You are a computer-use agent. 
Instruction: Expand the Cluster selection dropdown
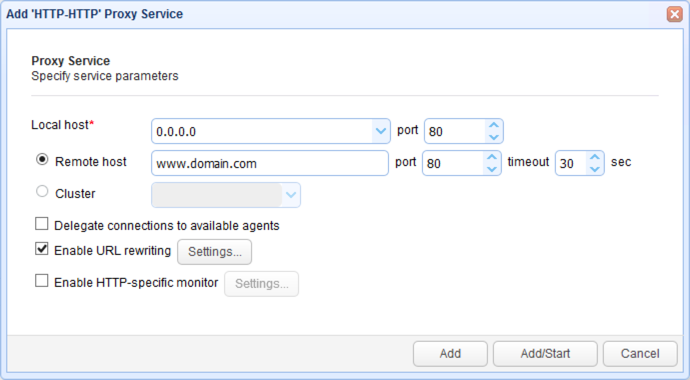[291, 195]
